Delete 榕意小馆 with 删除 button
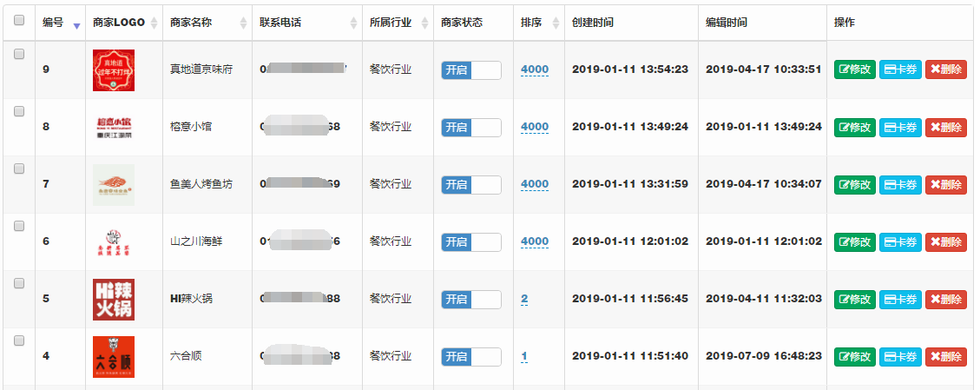980x390 pixels. click(x=945, y=127)
